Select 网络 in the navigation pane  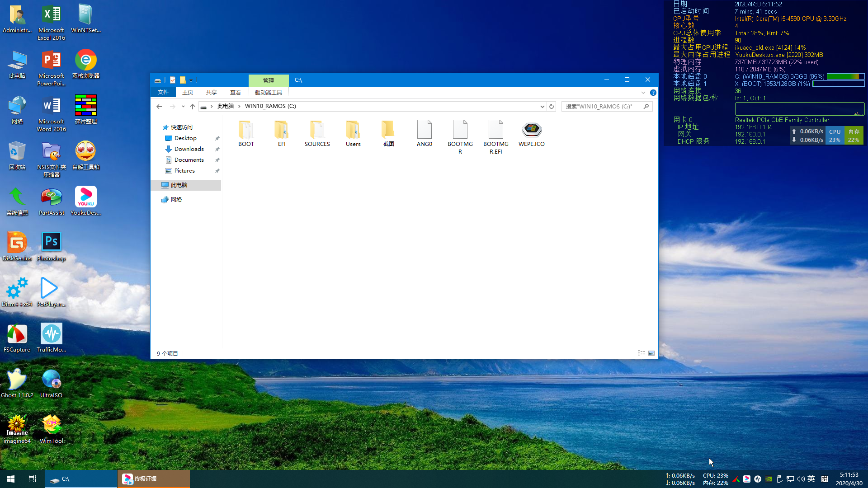point(176,200)
